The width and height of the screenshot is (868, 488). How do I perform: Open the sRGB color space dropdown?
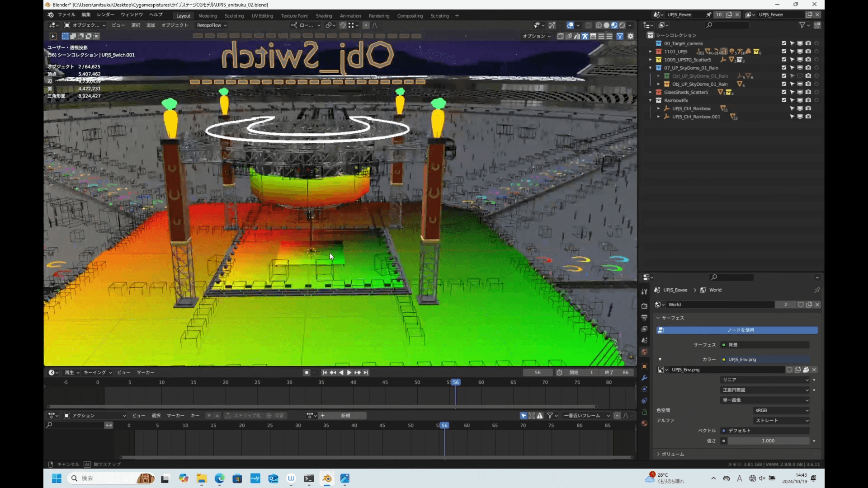(x=782, y=410)
